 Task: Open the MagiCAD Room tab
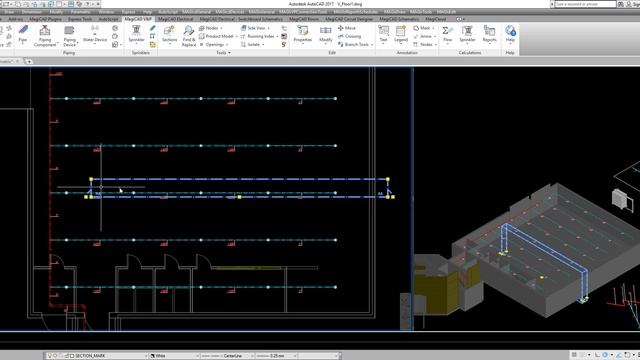304,19
